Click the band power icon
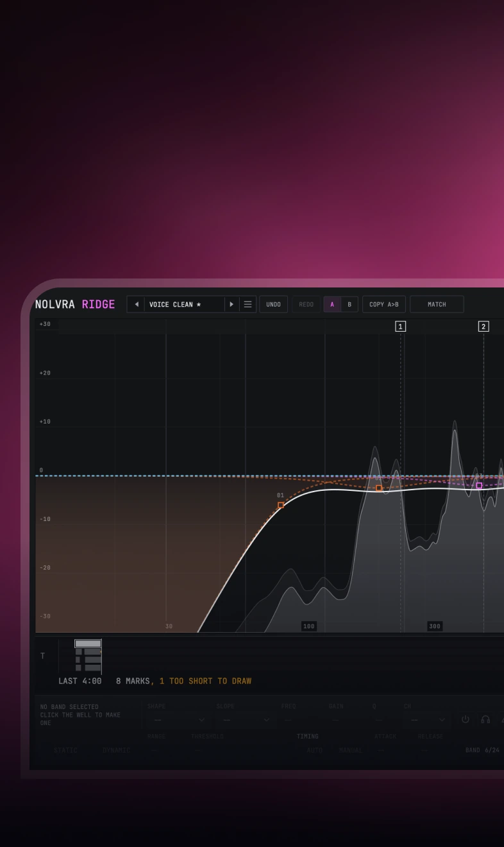Image resolution: width=504 pixels, height=847 pixels. [x=465, y=719]
